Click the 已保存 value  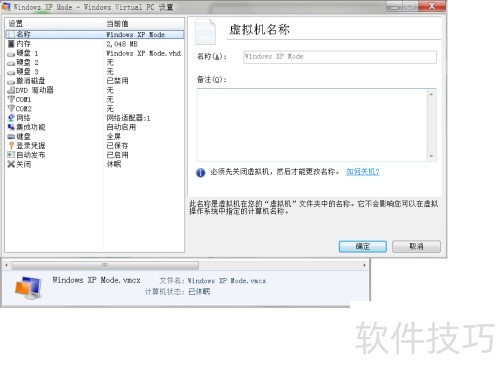(x=117, y=146)
